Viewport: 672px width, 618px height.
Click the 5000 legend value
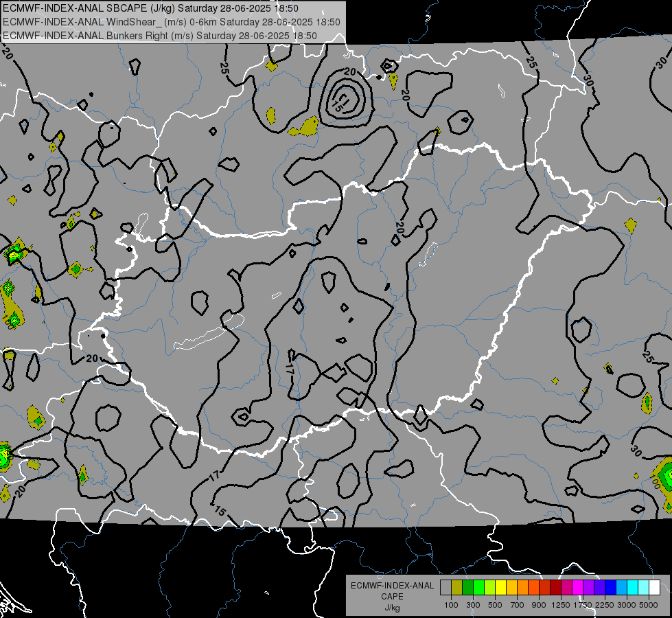(x=649, y=605)
